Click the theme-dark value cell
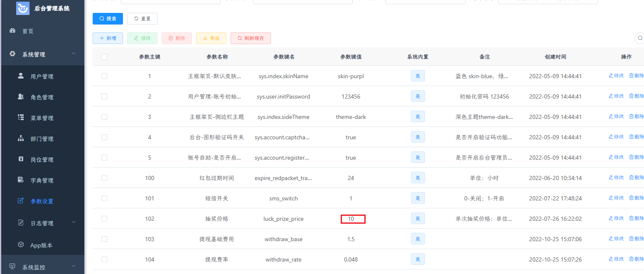 [x=351, y=117]
